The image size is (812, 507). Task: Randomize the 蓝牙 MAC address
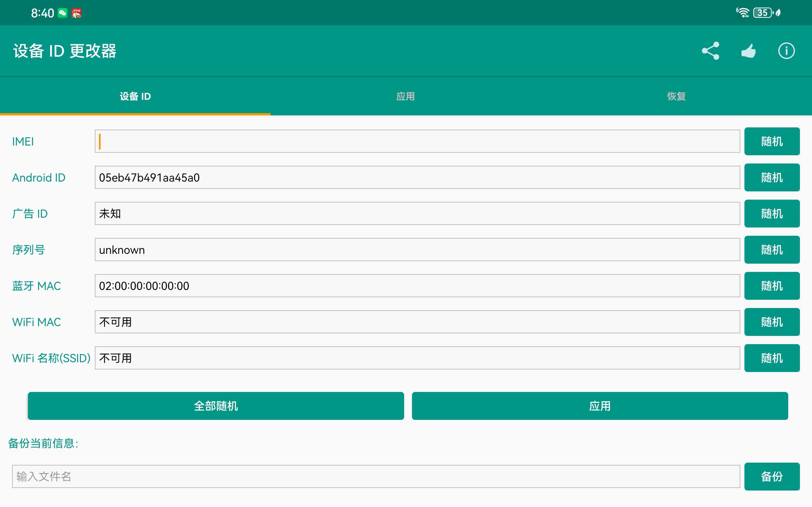(772, 286)
